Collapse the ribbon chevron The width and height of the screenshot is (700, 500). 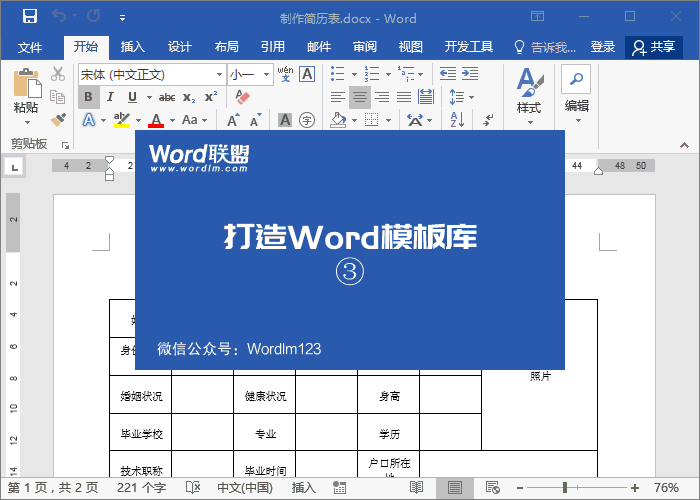tap(684, 145)
